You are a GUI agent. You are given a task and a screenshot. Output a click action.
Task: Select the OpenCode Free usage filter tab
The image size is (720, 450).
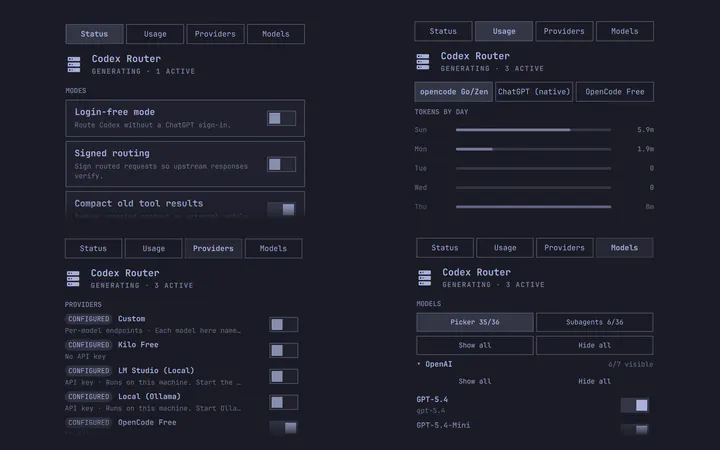pos(614,92)
